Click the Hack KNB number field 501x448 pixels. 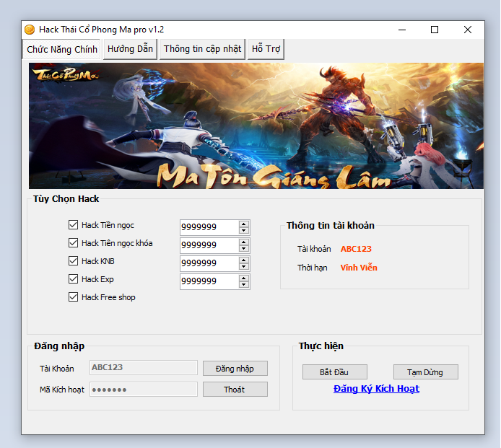(x=208, y=263)
